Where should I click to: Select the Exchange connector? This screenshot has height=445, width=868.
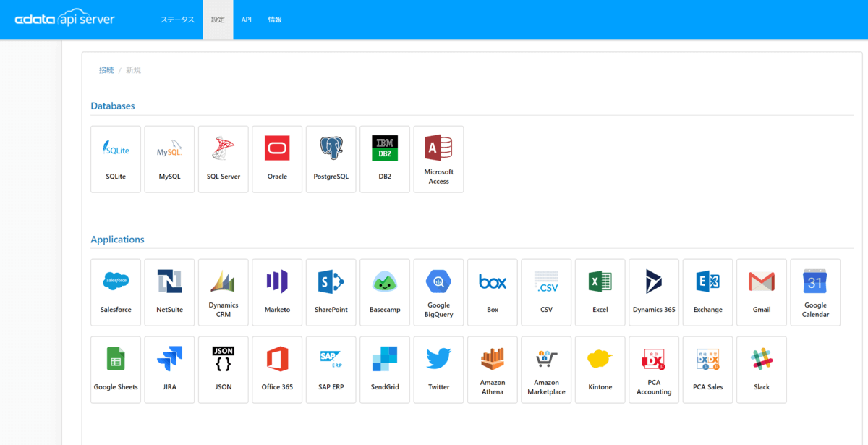707,292
